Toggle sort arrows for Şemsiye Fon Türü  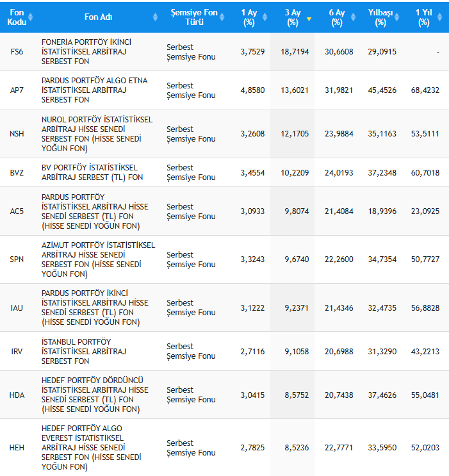pos(222,17)
